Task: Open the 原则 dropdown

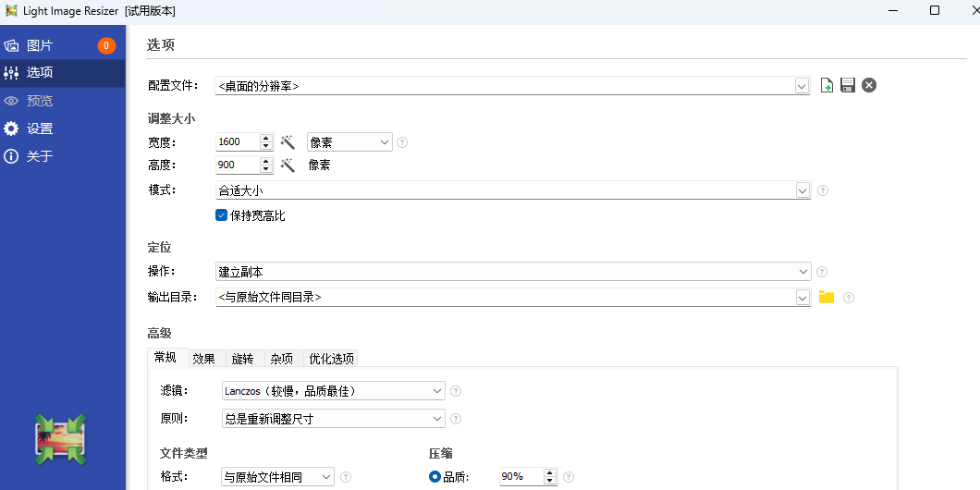Action: [334, 419]
